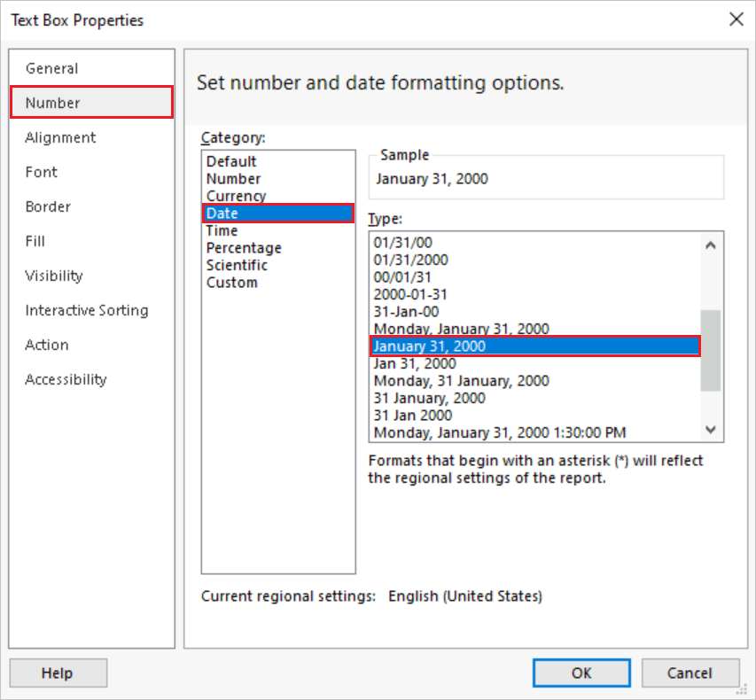
Task: Confirm changes with OK
Action: click(581, 673)
